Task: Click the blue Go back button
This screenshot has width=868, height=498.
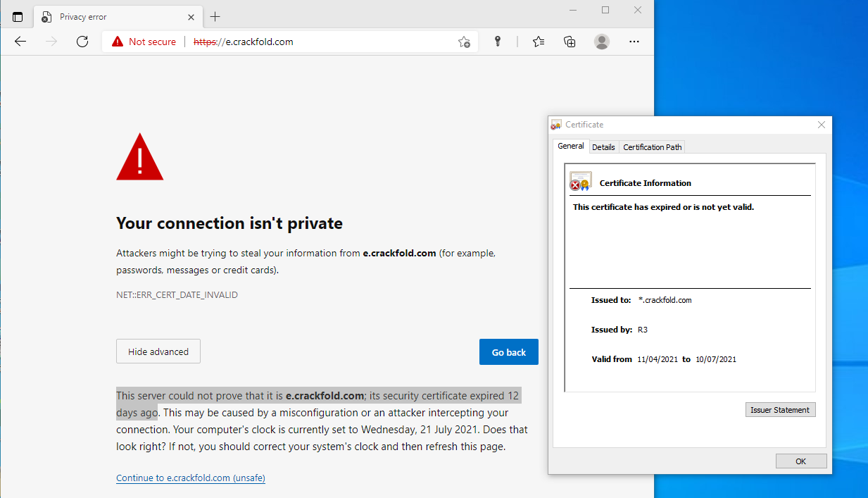Action: (x=509, y=352)
